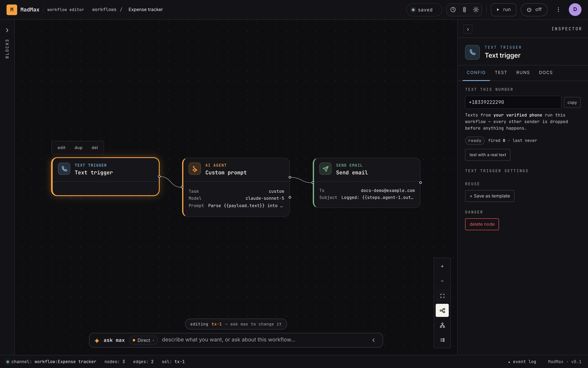Select vertical tree layout icon
Screen dimensions: 588x368
click(442, 325)
